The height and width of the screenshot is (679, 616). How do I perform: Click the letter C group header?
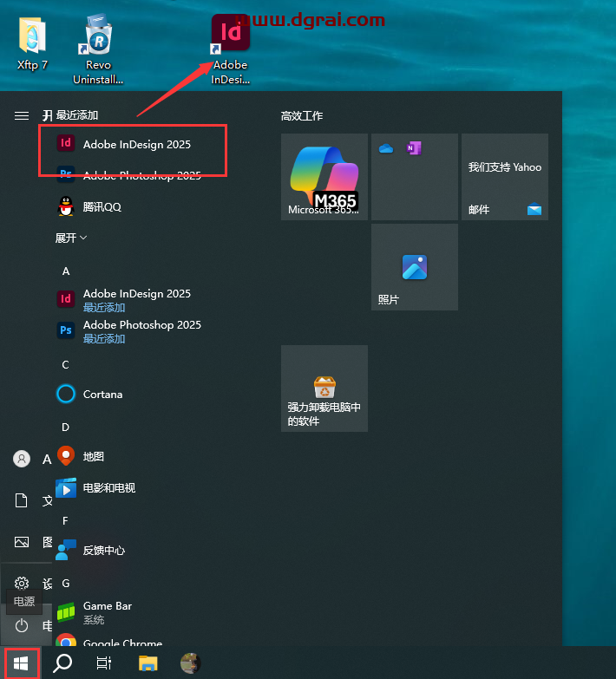(x=65, y=365)
